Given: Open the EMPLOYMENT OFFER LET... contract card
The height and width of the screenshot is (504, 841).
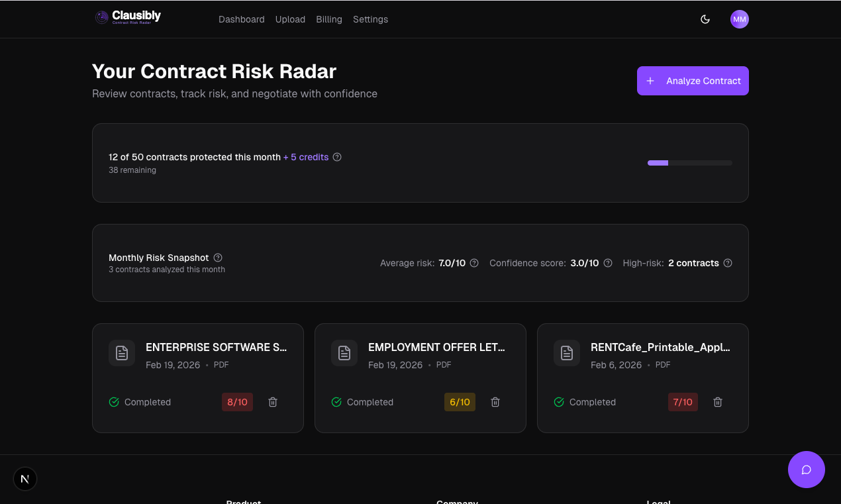Looking at the screenshot, I should 436,348.
